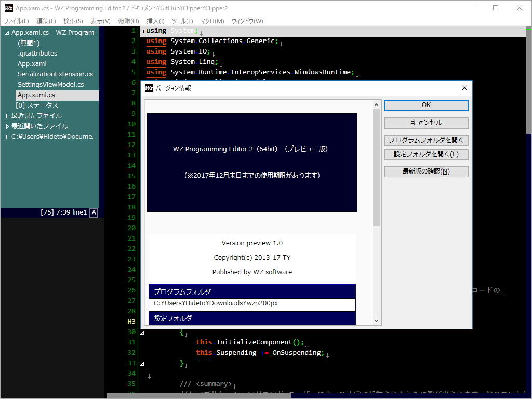532x399 pixels.
Task: Select .gitattributes in the sidebar file list
Action: click(x=37, y=53)
